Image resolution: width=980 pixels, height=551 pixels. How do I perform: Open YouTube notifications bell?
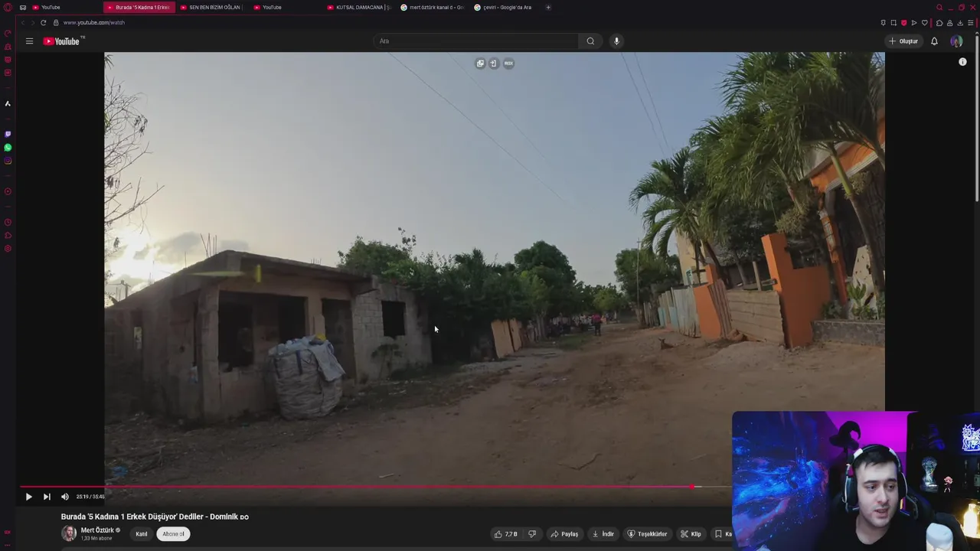(934, 41)
